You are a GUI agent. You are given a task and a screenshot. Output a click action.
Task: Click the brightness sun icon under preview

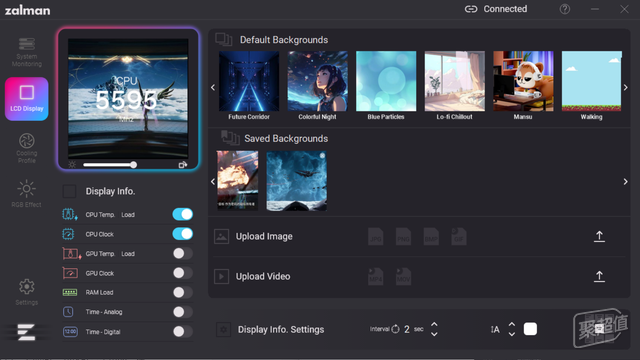point(72,165)
